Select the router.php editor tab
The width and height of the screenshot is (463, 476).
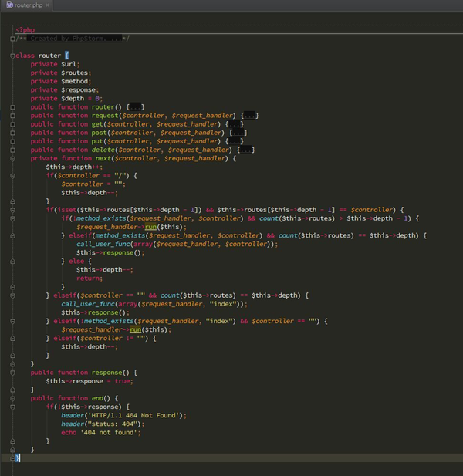click(x=29, y=5)
